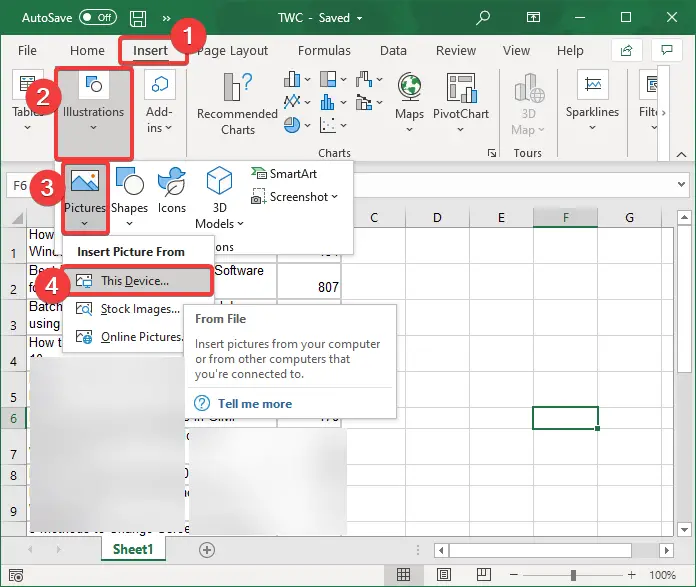Switch to the Page Layout tab
The width and height of the screenshot is (696, 587).
(x=233, y=51)
